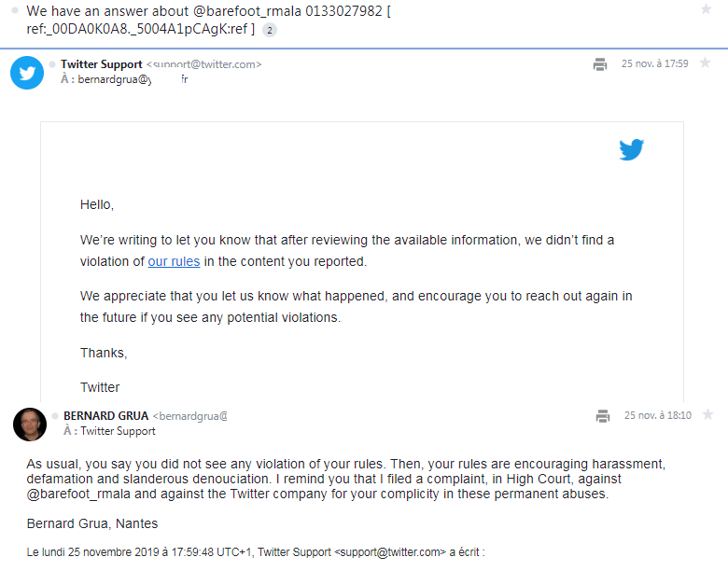The height and width of the screenshot is (585, 728).
Task: Click the '25 nov. à 18:10' timestamp
Action: (657, 415)
